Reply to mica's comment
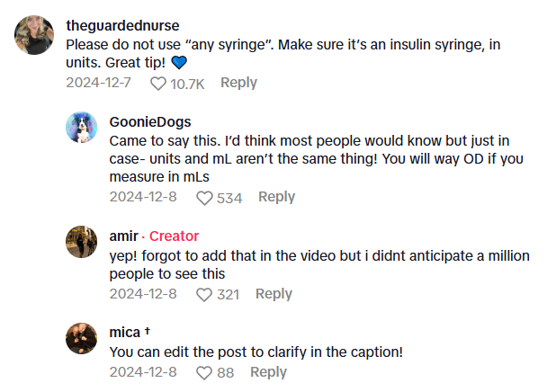The height and width of the screenshot is (392, 556). click(268, 372)
